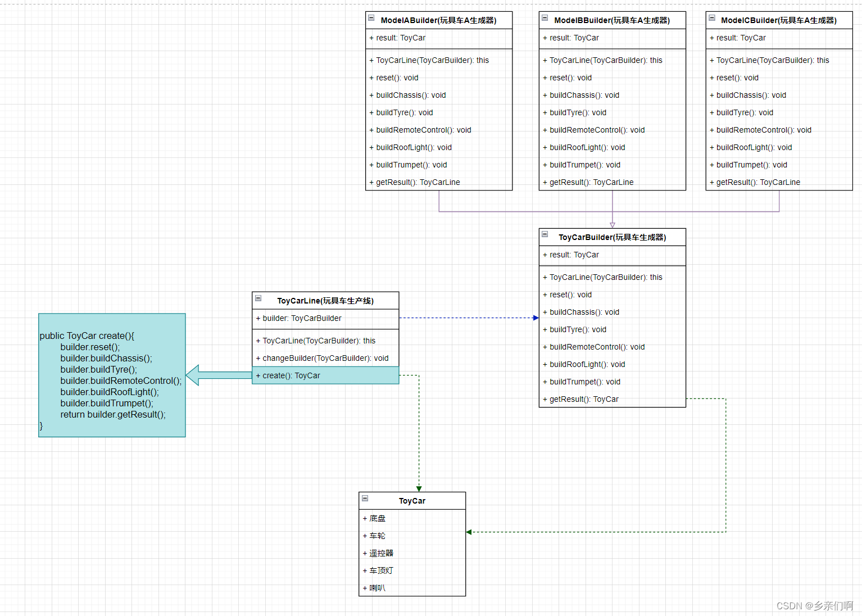Select getResult(): ToyCarLine in ModelBBuilder
Image resolution: width=862 pixels, height=616 pixels.
click(x=613, y=182)
